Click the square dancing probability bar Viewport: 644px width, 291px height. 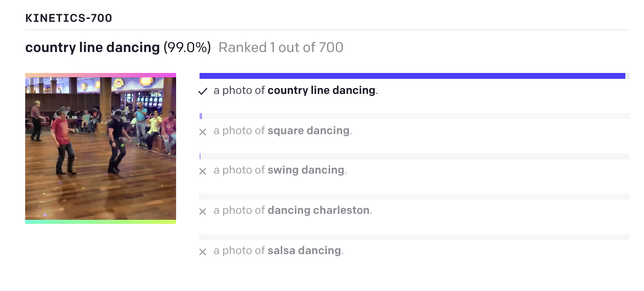(x=414, y=116)
